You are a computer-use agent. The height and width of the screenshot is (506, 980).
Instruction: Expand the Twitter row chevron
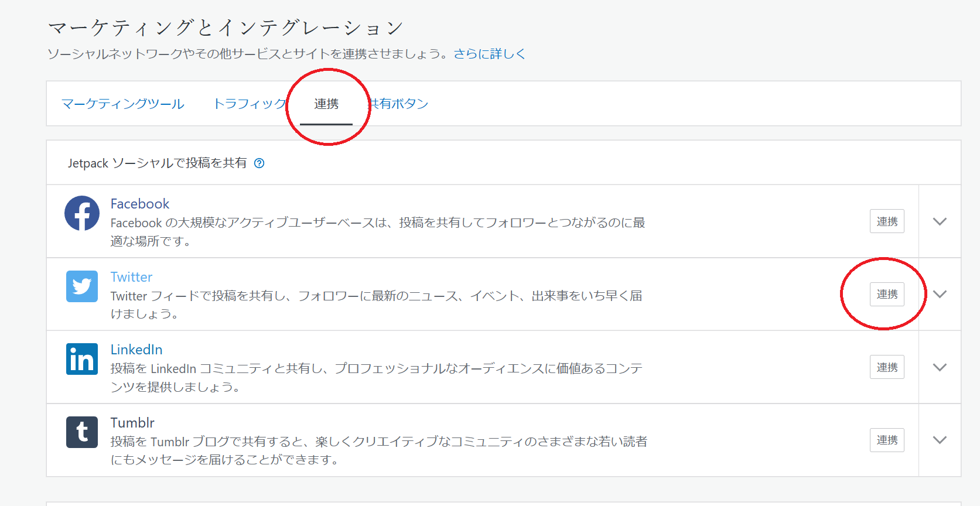pyautogui.click(x=940, y=295)
